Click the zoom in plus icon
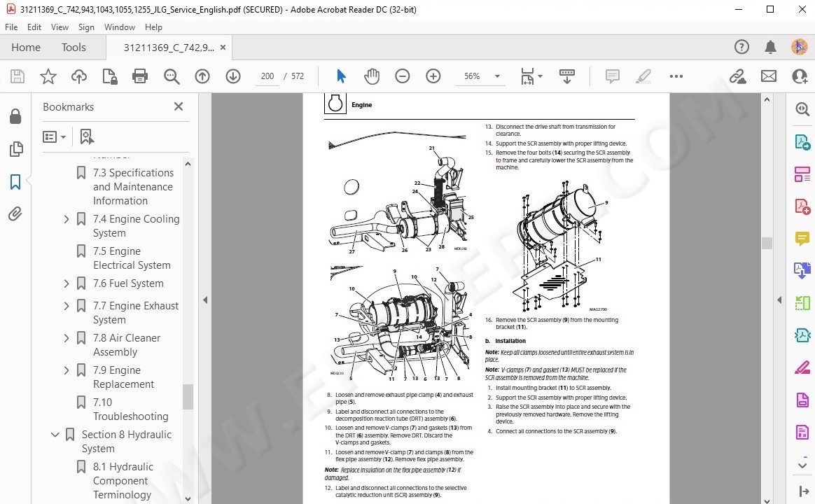 click(x=433, y=76)
